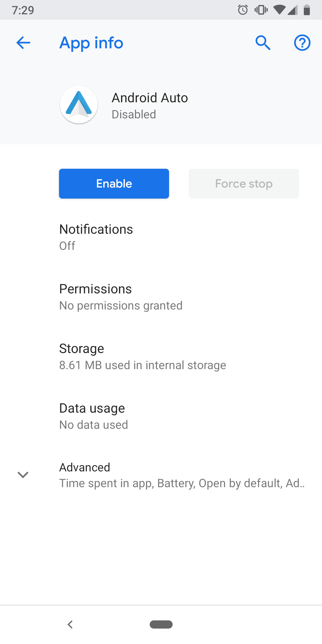Viewport: 322px width, 644px height.
Task: Tap the back arrow in the App info header
Action: 23,43
